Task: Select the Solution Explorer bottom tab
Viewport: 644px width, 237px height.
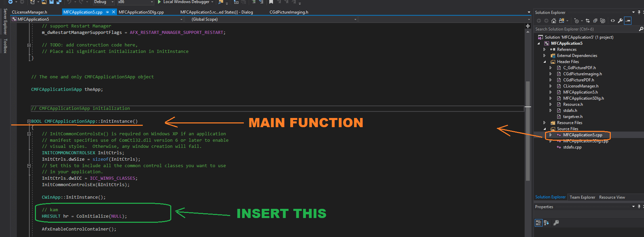Action: (550, 197)
